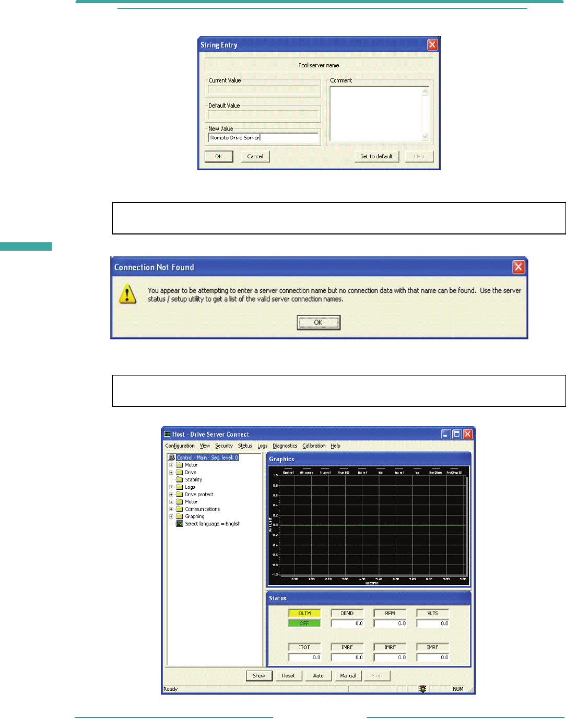Open the Help menu
The image size is (566, 728).
pyautogui.click(x=336, y=446)
